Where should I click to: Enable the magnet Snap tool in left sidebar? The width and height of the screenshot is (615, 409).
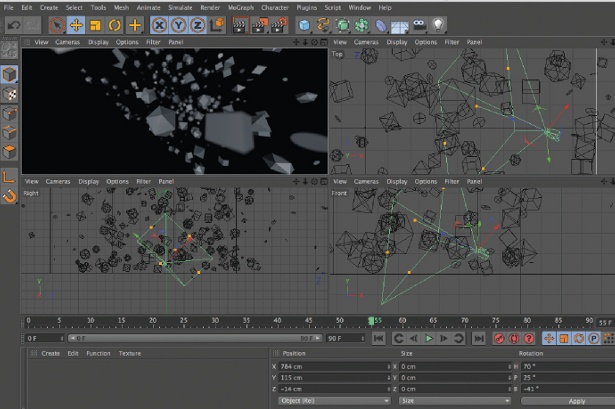(9, 196)
